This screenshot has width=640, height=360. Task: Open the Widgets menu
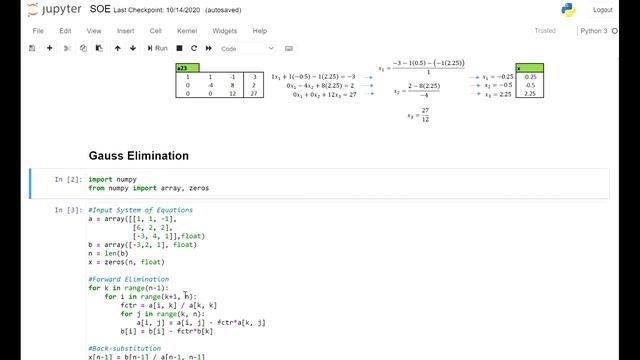(x=224, y=31)
